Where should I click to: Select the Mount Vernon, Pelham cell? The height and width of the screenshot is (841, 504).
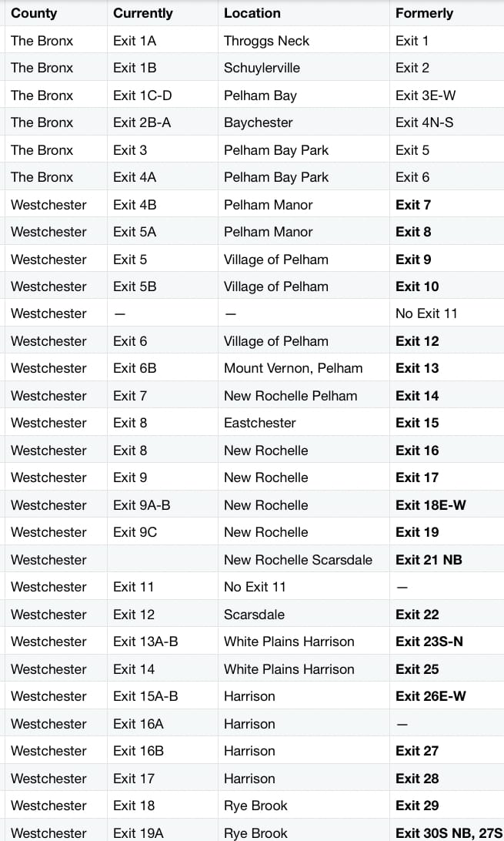pos(293,368)
